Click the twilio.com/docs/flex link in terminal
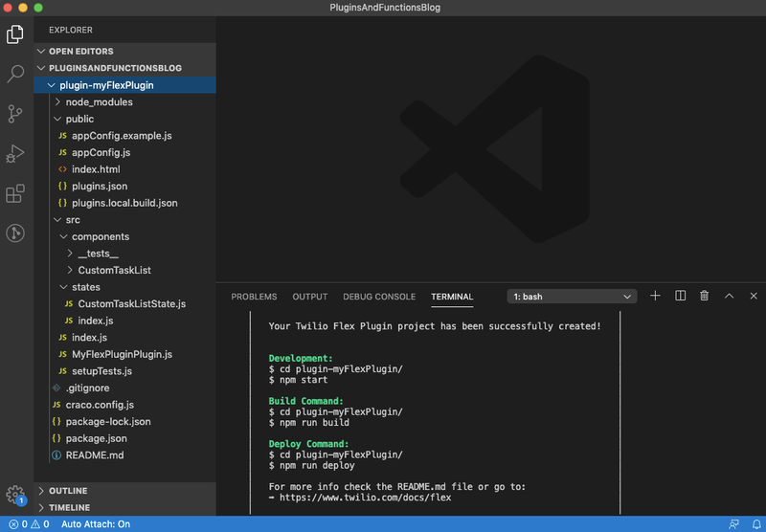This screenshot has width=766, height=532. (366, 498)
